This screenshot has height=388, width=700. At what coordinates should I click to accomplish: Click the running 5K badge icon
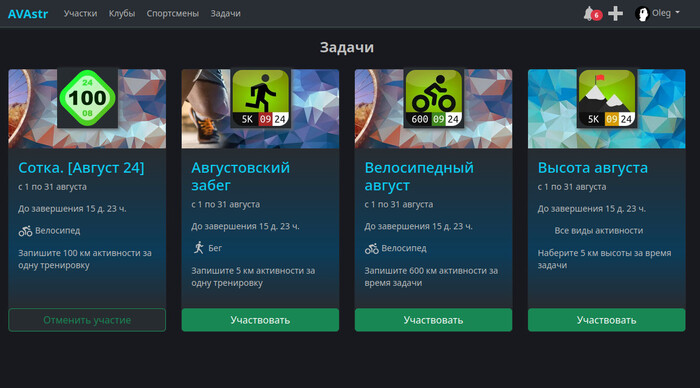tap(261, 98)
